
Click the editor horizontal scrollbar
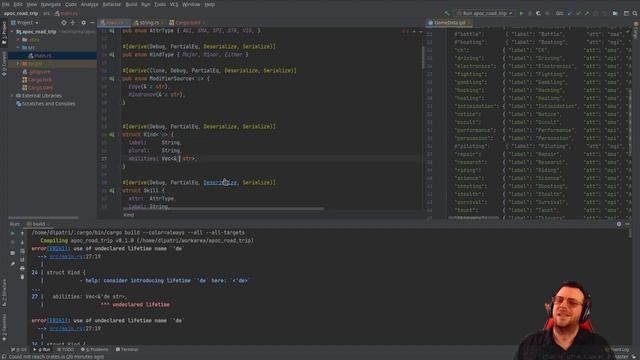[x=223, y=209]
